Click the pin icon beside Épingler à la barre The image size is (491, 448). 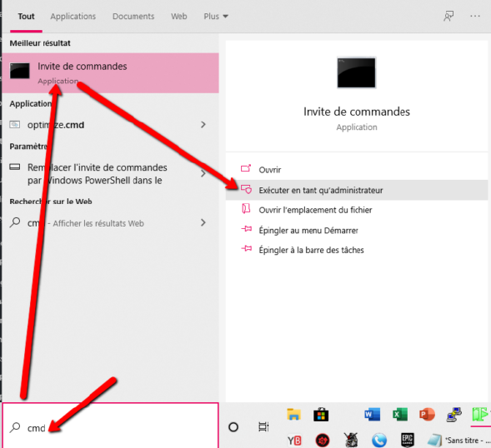246,249
